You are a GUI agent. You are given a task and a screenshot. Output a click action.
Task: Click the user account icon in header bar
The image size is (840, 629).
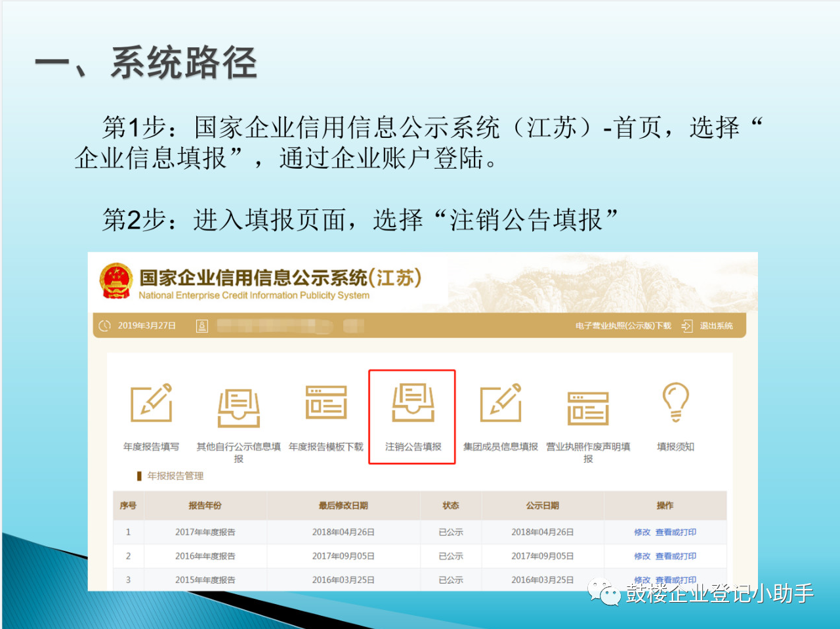coord(202,326)
